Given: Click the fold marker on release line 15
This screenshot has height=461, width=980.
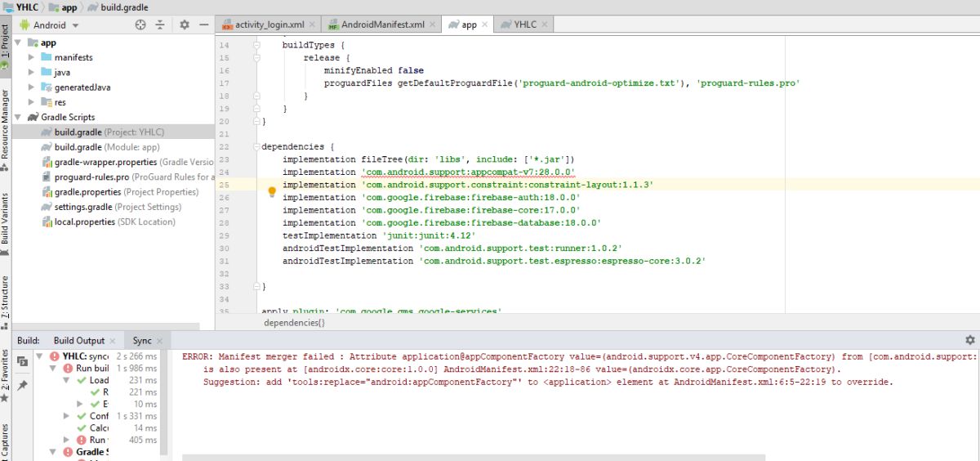Looking at the screenshot, I should click(256, 58).
